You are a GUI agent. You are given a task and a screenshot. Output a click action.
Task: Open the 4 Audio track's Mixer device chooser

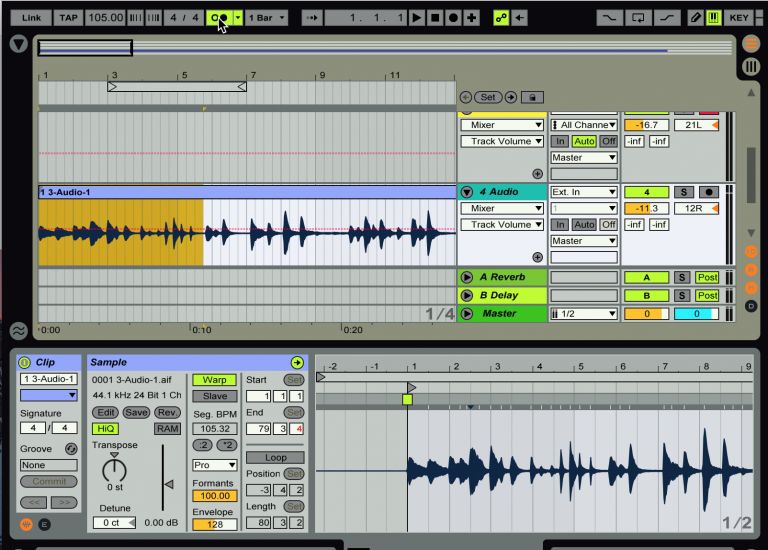point(502,208)
